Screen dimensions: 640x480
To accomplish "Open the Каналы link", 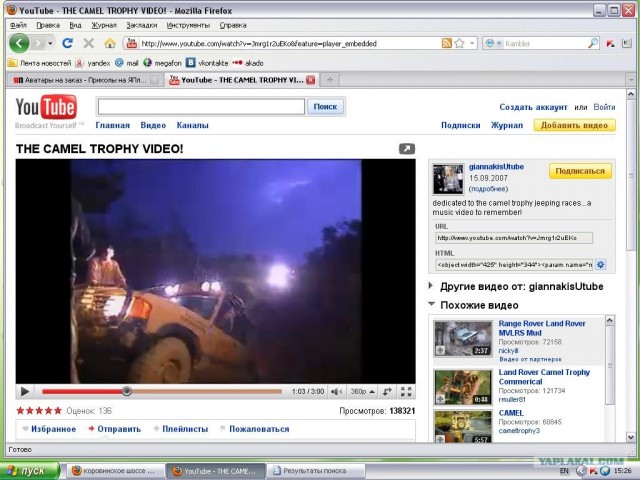I will coord(192,125).
